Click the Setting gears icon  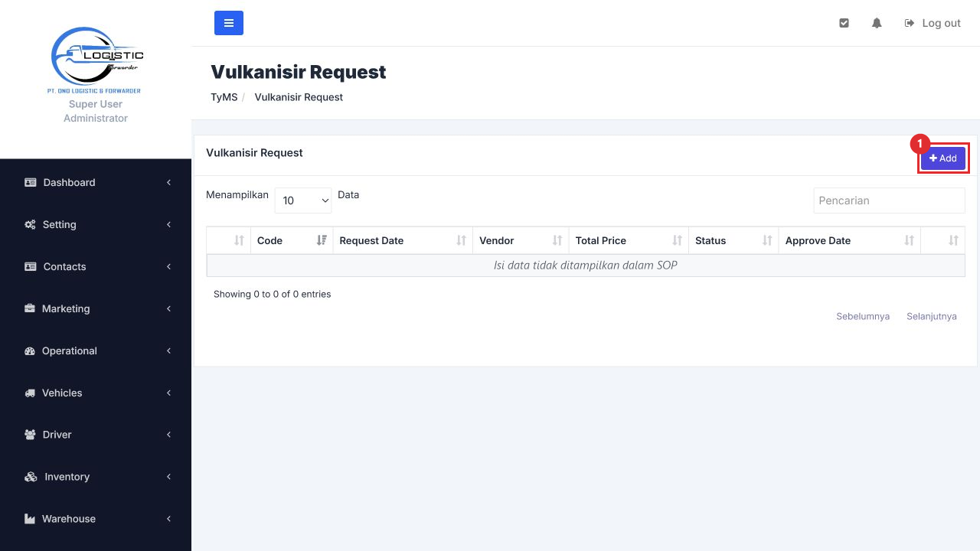tap(30, 224)
